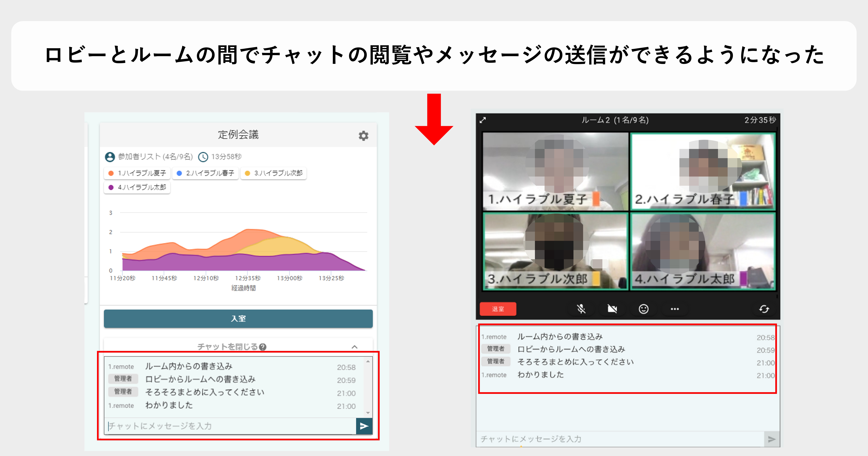Click the 入室 button to enter room
The width and height of the screenshot is (868, 456).
[x=238, y=319]
